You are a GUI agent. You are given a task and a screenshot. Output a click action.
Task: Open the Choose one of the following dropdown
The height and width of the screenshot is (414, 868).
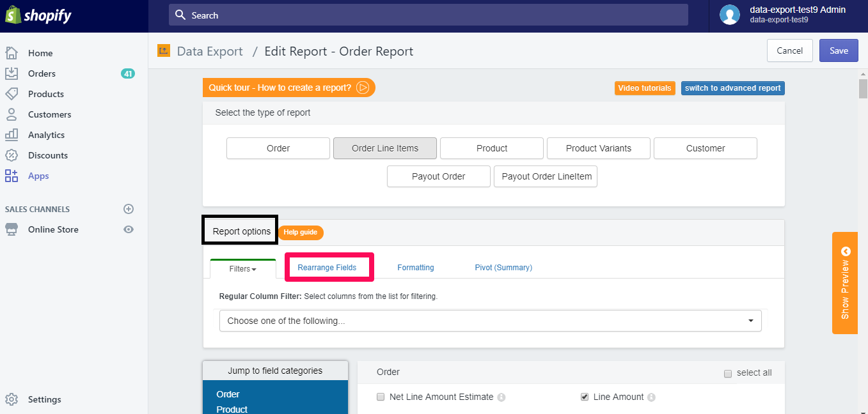(490, 320)
